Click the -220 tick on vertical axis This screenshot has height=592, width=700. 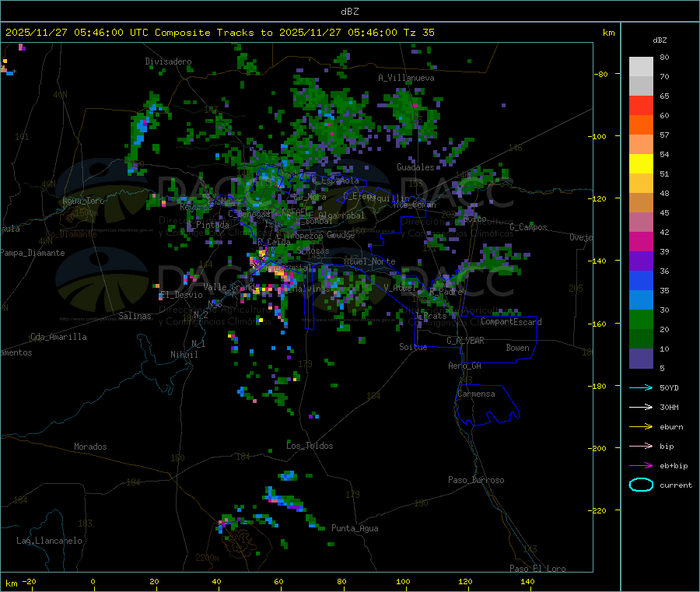[x=599, y=510]
